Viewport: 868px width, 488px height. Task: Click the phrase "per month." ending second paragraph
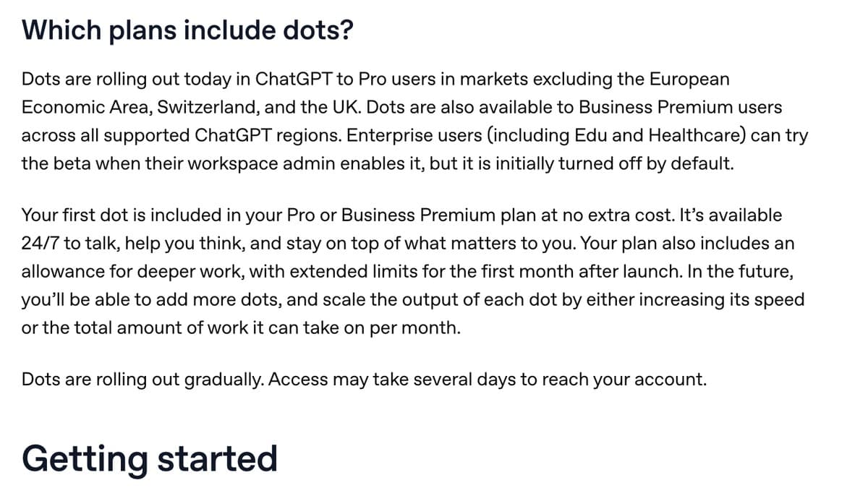414,328
